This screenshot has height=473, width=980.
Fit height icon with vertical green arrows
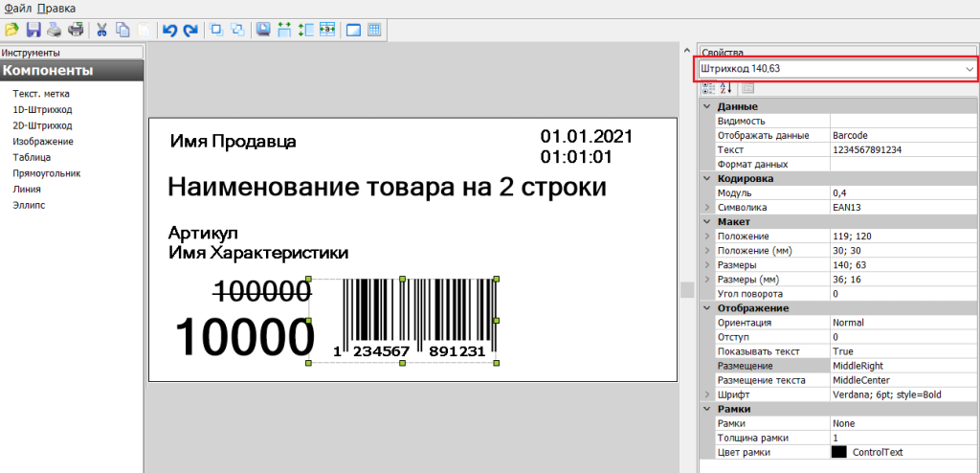(306, 30)
